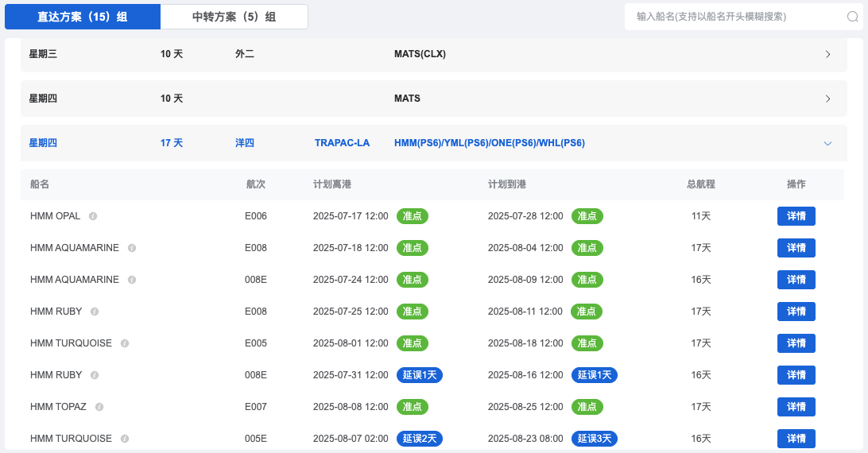868x453 pixels.
Task: Click info icon beside HMM TURQUOISE 005E
Action: coord(125,439)
